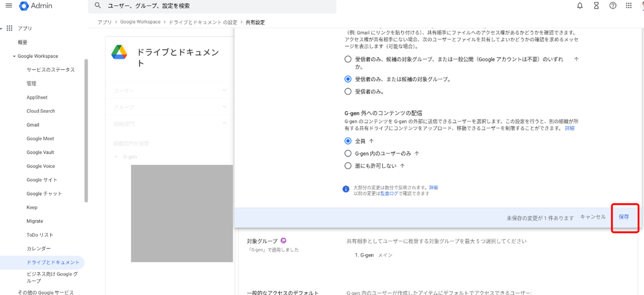Image resolution: width=644 pixels, height=295 pixels.
Task: Select the 受信者のみ radio option
Action: pyautogui.click(x=348, y=92)
